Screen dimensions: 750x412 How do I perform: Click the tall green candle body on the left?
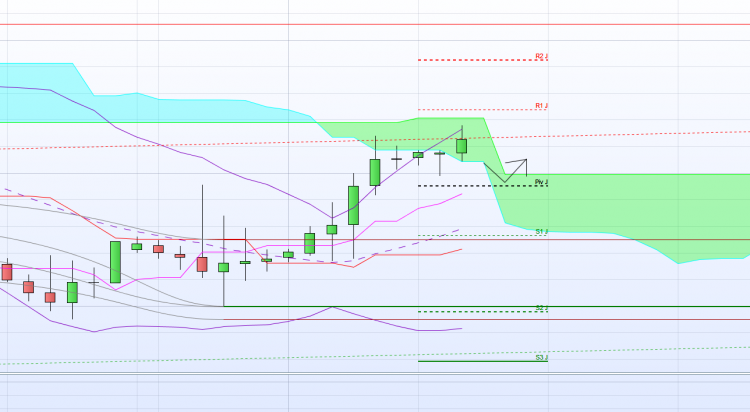[115, 262]
